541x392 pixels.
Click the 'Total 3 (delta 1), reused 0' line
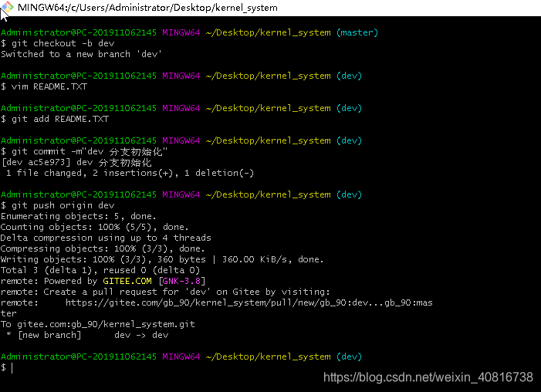[x=100, y=270]
